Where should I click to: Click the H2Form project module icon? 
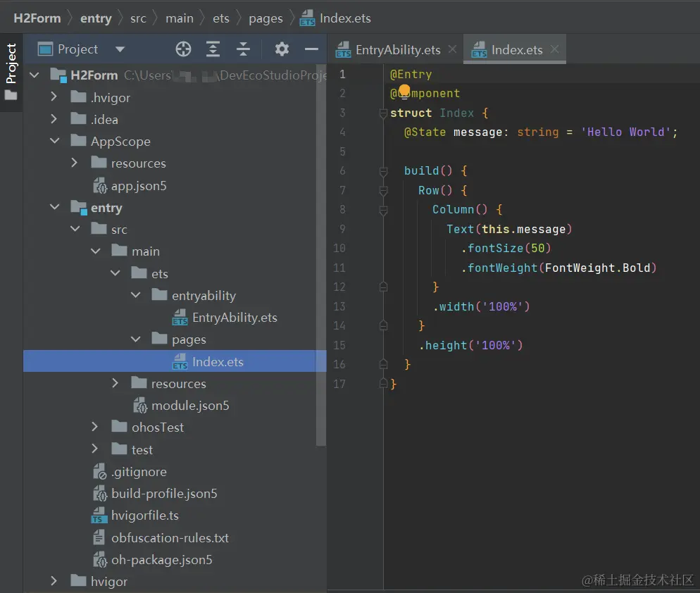(58, 75)
